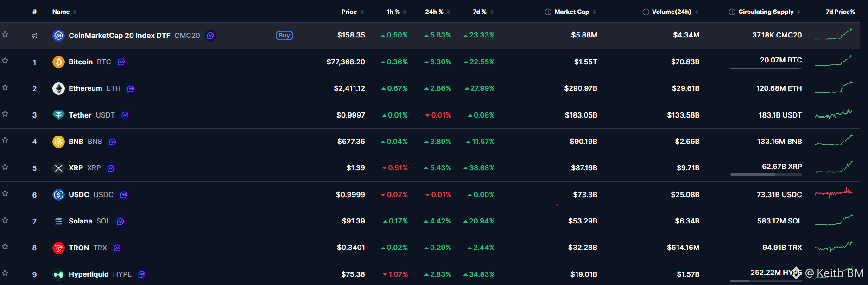This screenshot has height=285, width=868.
Task: Click the Ethereum diamond logo icon
Action: coord(58,88)
